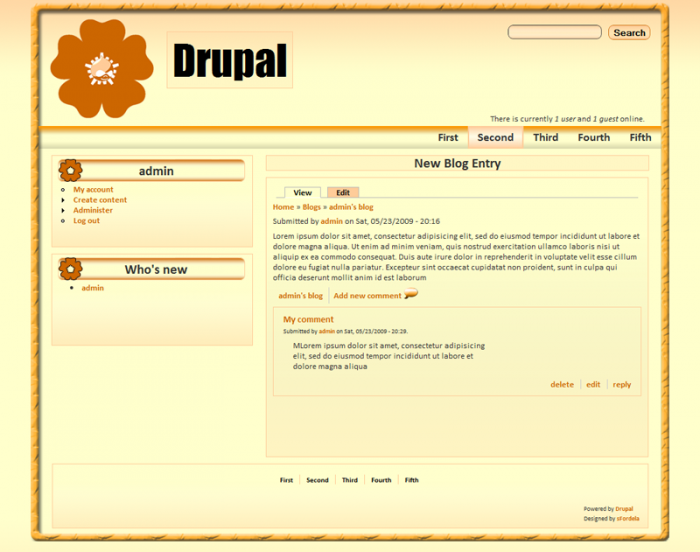Screen dimensions: 700x552
Task: Click the flower icon beside admin block title
Action: [x=71, y=171]
